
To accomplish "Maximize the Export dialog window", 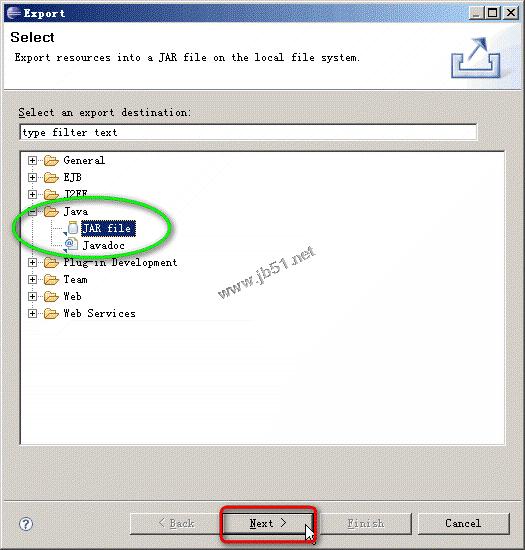I will click(x=492, y=13).
